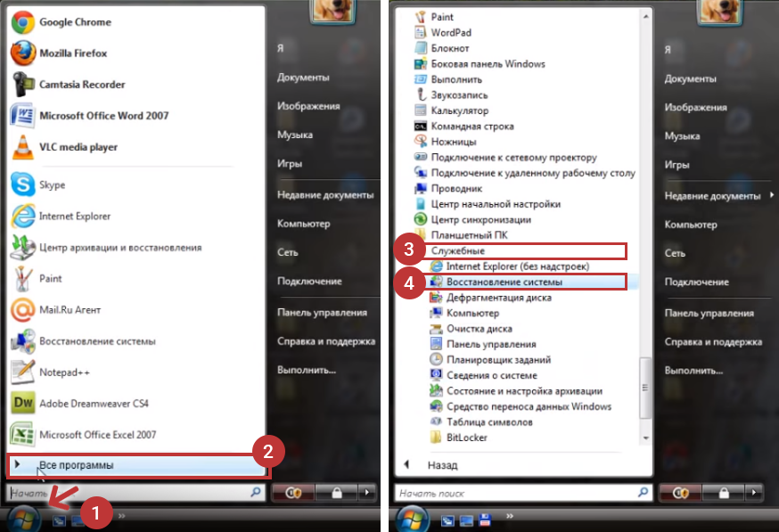Open Microsoft Office Excel 2007
This screenshot has width=779, height=532.
coord(84,435)
